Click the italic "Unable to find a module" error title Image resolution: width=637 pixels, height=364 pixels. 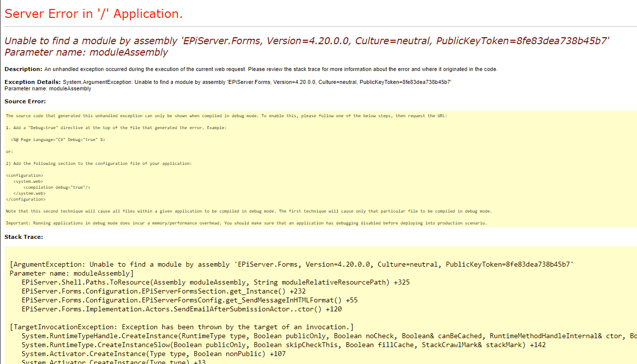tap(306, 41)
